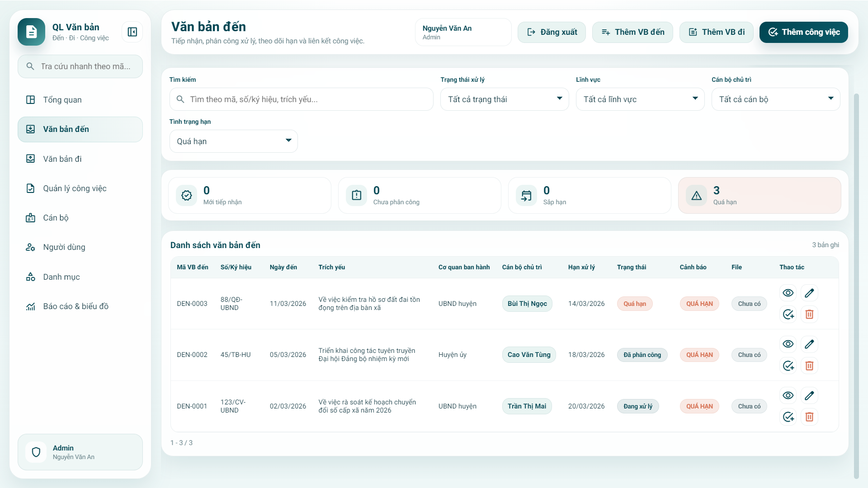
Task: Expand the Tất cả lĩnh vực dropdown
Action: point(640,99)
